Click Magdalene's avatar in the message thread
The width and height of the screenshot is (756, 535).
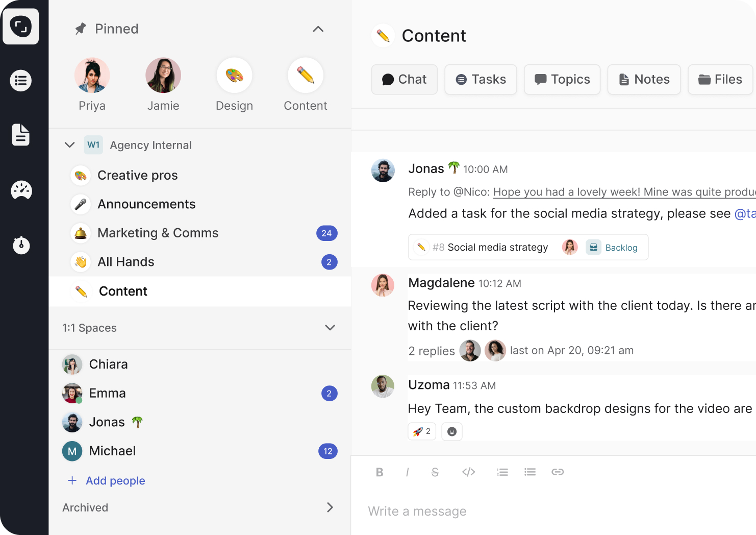click(x=383, y=285)
